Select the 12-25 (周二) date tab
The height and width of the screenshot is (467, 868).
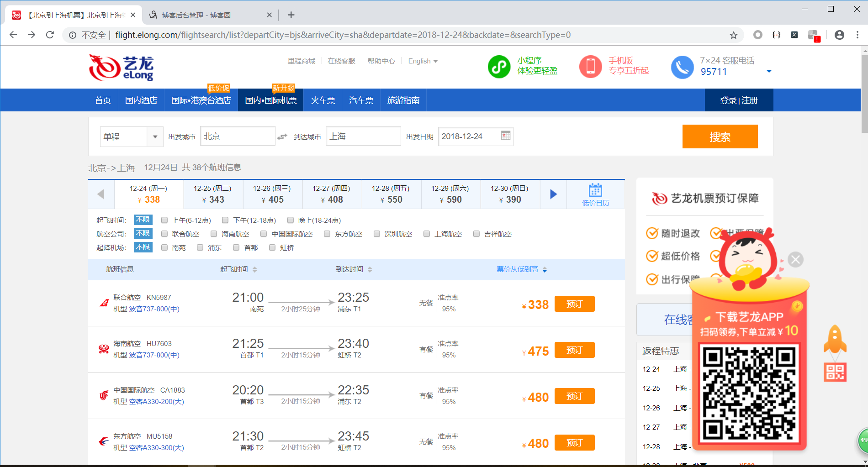click(x=213, y=194)
